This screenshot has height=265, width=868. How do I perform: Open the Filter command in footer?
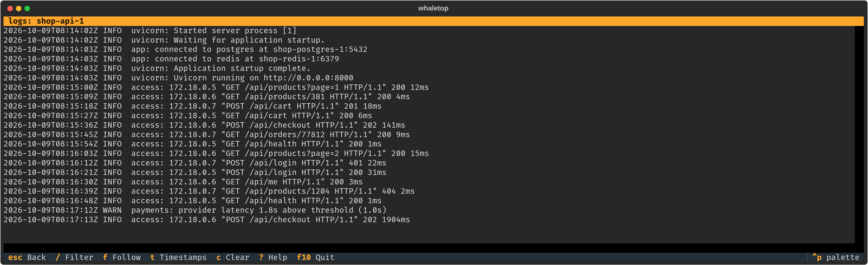click(x=74, y=257)
